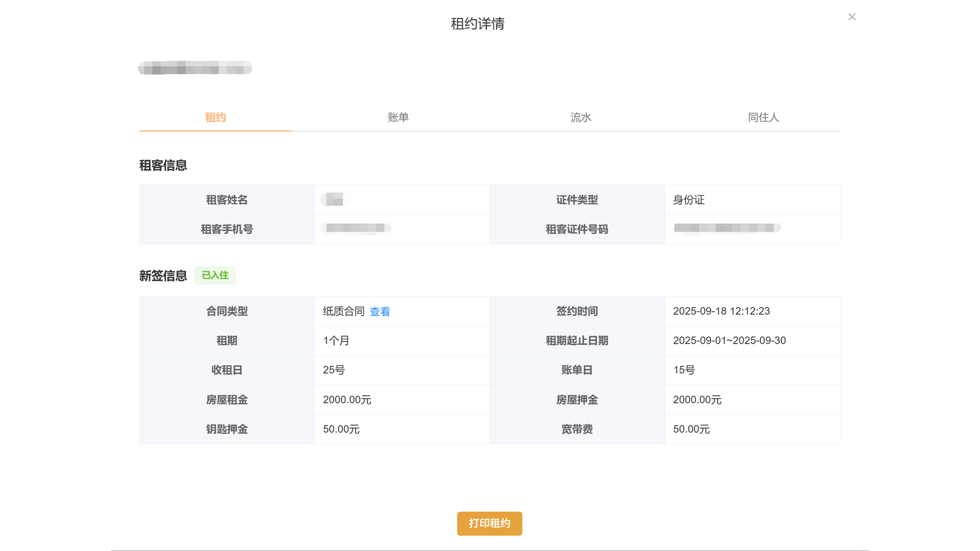The height and width of the screenshot is (551, 980).
Task: Click the blurred tenant name value
Action: pos(334,199)
